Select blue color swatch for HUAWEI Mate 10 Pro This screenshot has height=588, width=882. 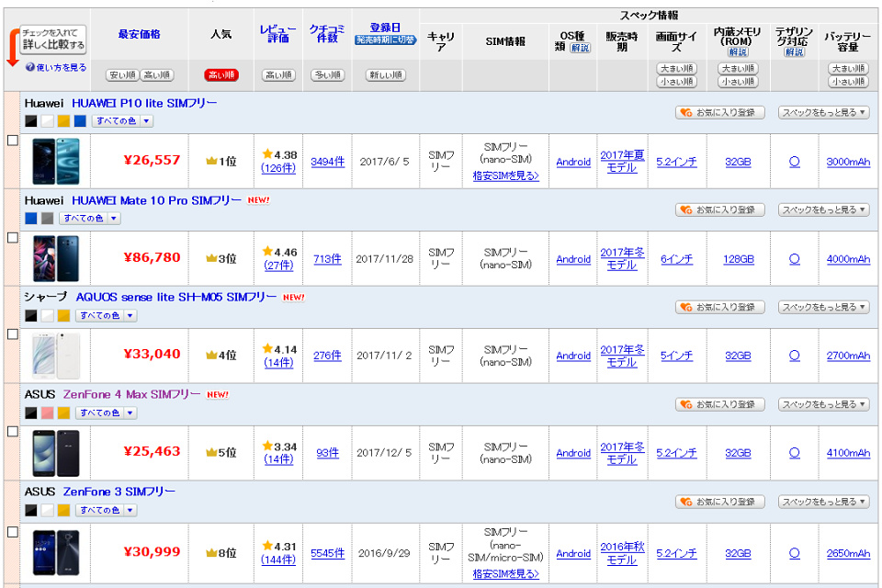(x=31, y=219)
